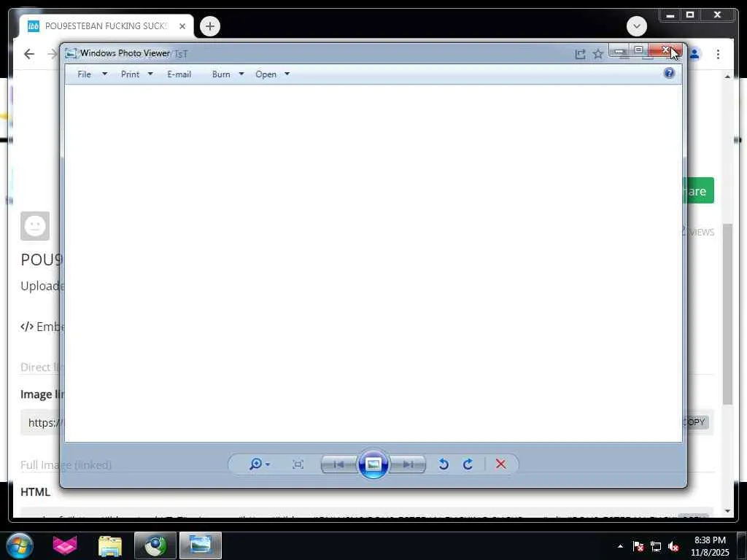Expand the Print dropdown arrow
This screenshot has width=747, height=560.
(x=150, y=74)
